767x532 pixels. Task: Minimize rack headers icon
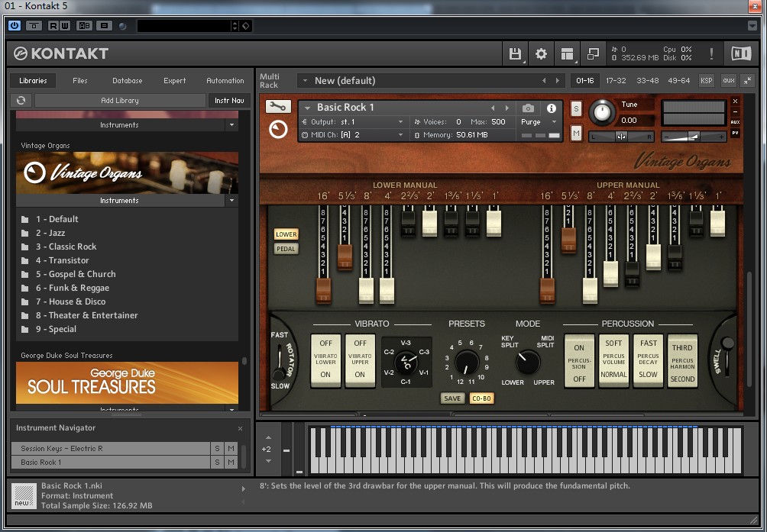click(x=747, y=81)
